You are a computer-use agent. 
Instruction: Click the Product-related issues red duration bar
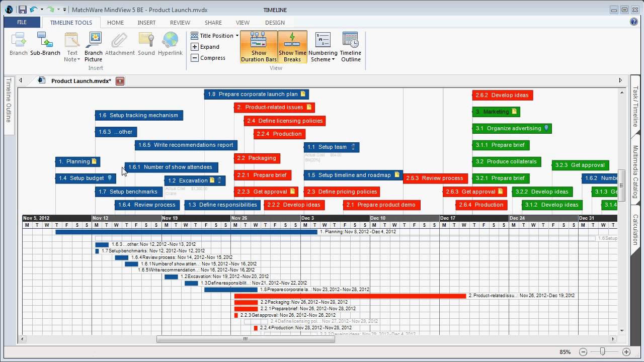pyautogui.click(x=350, y=296)
